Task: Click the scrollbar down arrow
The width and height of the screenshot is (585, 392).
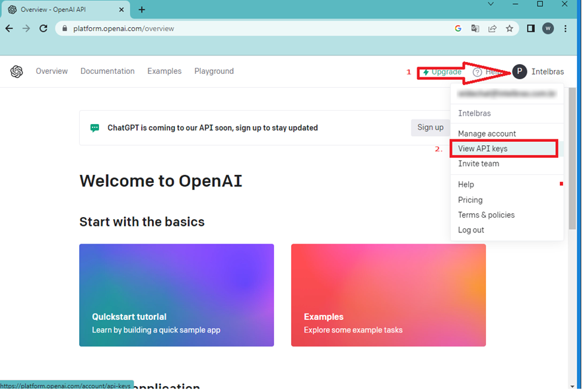Action: tap(572, 387)
